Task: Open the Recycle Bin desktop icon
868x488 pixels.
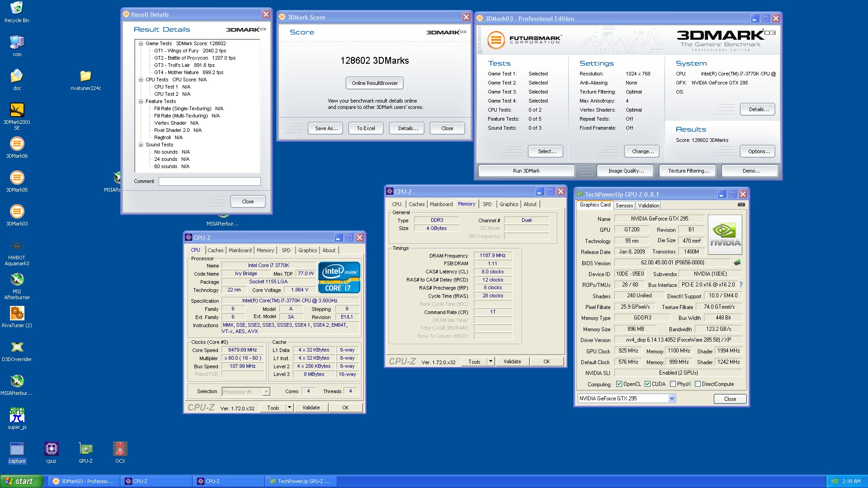Action: 17,12
